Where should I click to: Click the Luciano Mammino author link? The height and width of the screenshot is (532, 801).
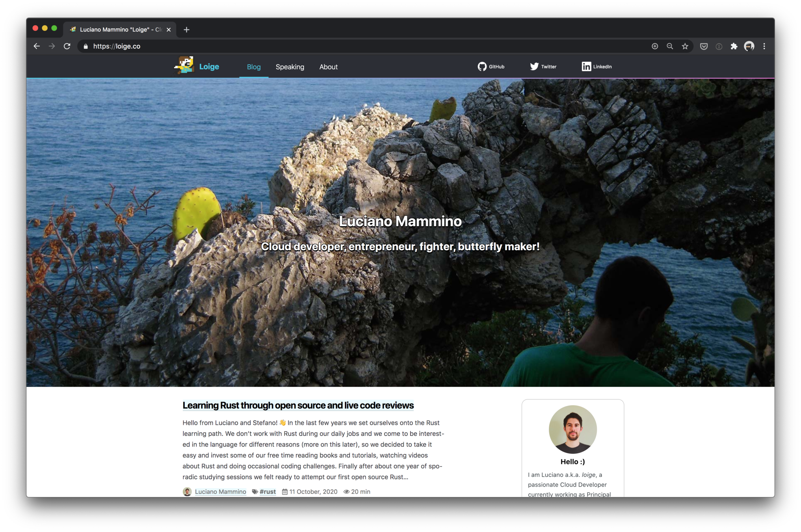click(x=220, y=491)
